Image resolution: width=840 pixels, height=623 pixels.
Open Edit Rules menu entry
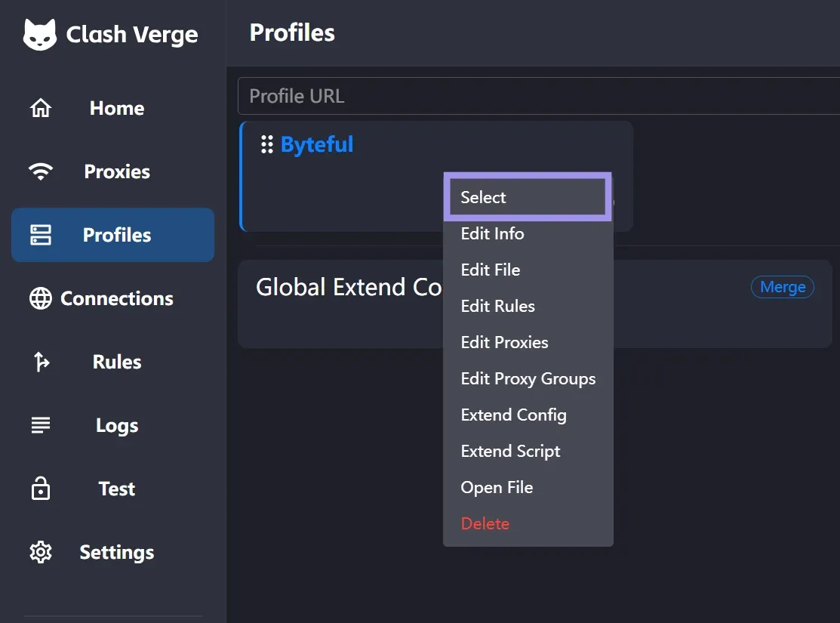[528, 306]
